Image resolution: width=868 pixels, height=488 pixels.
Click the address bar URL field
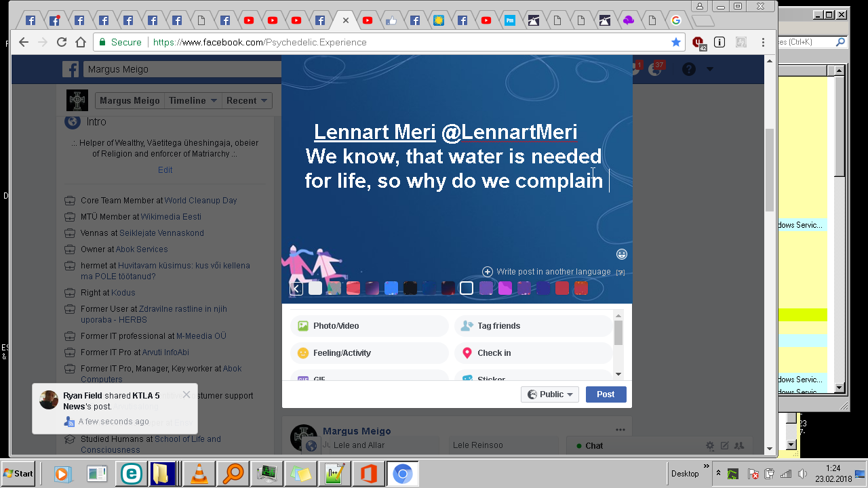(x=389, y=42)
